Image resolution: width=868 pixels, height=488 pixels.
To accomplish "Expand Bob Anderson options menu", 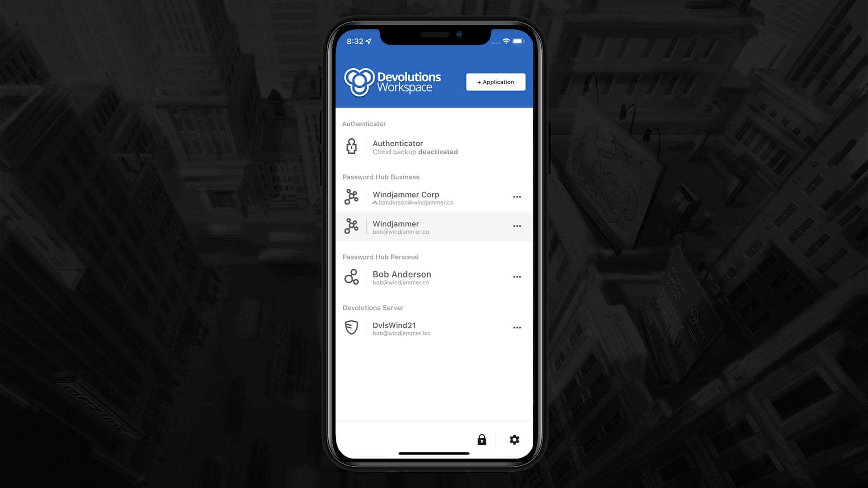I will coord(517,277).
